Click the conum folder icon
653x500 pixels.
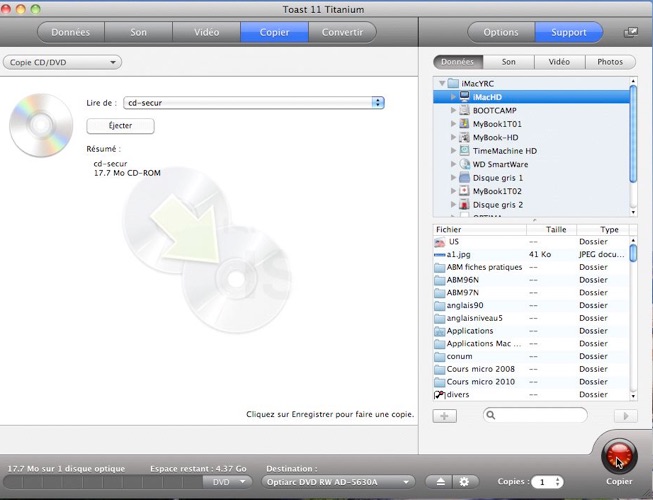pyautogui.click(x=439, y=357)
